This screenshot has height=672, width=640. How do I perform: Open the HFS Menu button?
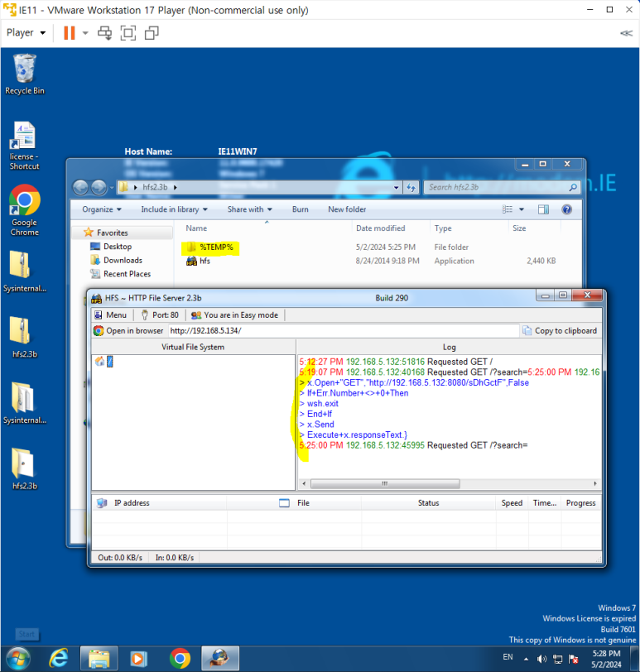[x=111, y=315]
